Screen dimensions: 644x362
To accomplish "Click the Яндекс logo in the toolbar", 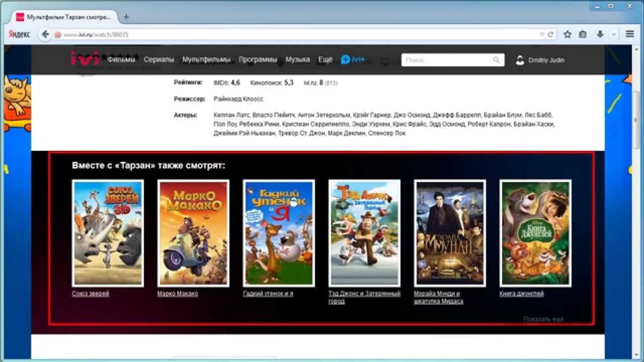I will click(20, 34).
